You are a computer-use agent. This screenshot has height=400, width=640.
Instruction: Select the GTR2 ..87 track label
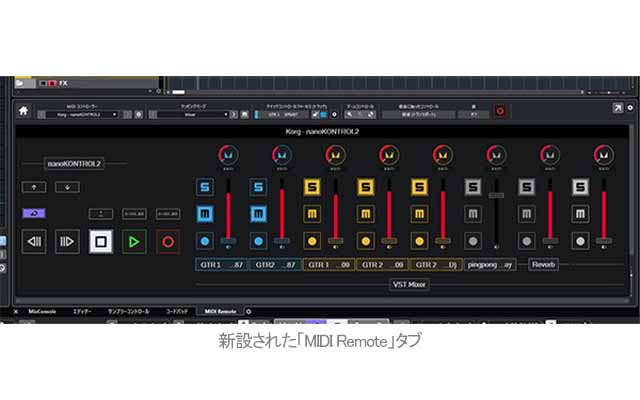pos(275,265)
